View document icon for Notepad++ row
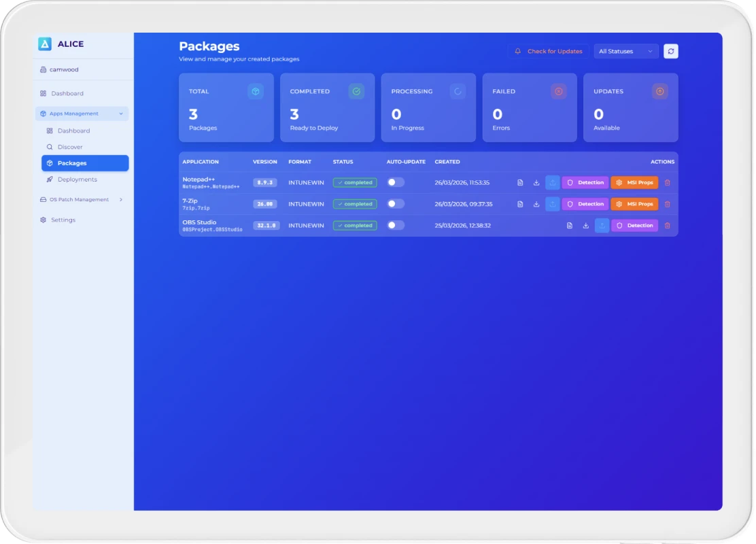Viewport: 756px width, 544px height. click(x=520, y=183)
